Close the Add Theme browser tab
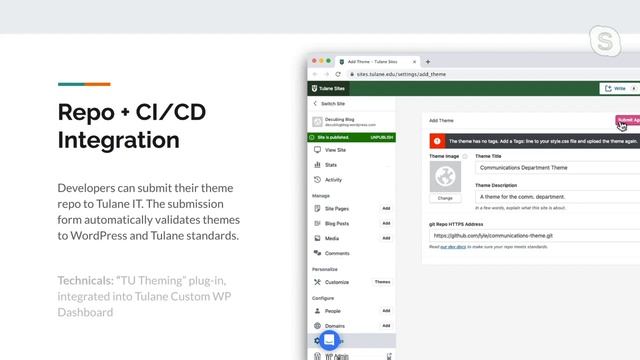The height and width of the screenshot is (360, 640). coord(414,62)
